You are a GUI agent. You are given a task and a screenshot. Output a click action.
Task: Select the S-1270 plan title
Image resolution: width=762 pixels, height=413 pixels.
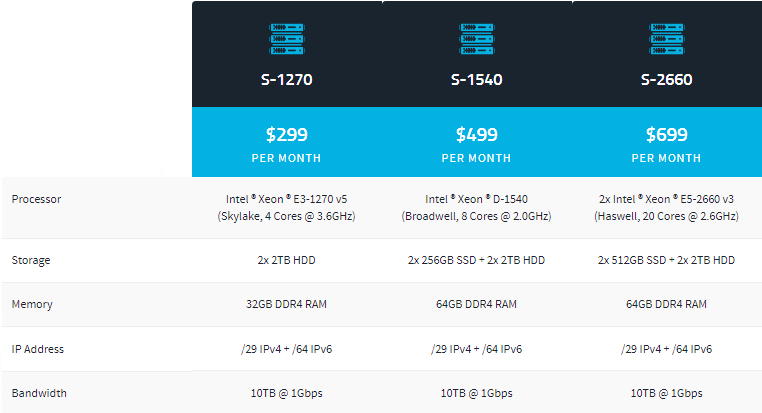click(286, 80)
